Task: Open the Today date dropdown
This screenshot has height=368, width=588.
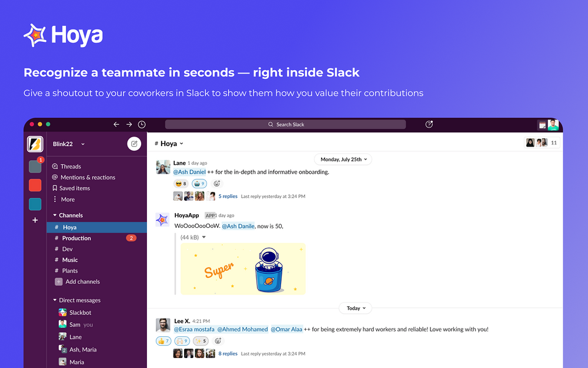Action: 356,308
